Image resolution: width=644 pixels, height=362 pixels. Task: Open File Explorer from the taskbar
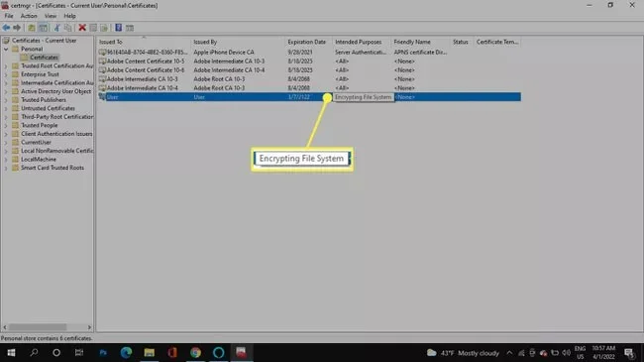[x=149, y=353]
